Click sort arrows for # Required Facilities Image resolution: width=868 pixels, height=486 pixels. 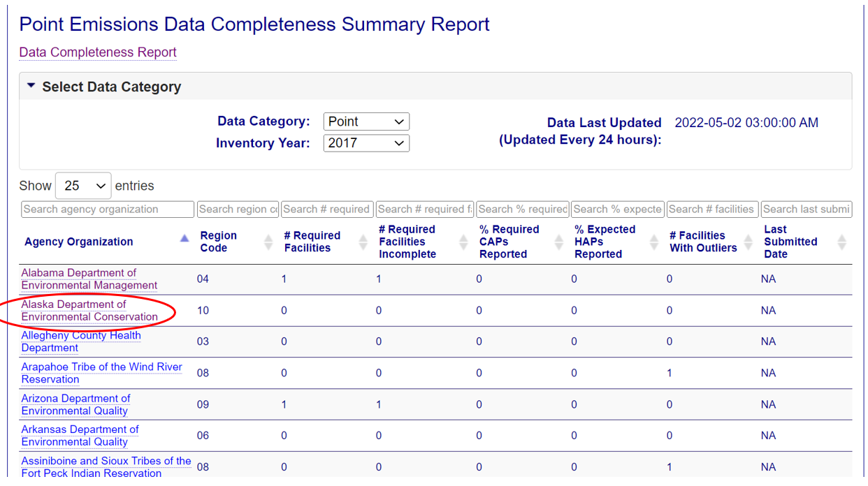click(x=363, y=242)
